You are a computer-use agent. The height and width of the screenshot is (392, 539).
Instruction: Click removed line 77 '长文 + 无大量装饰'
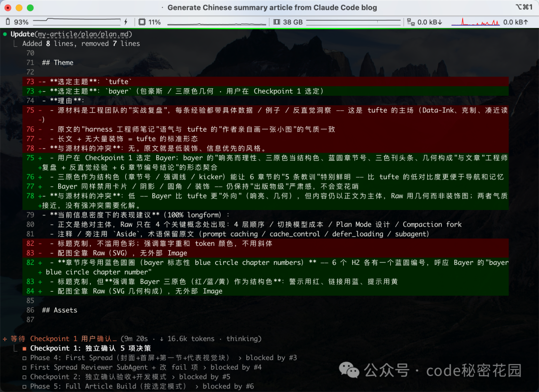click(266, 139)
